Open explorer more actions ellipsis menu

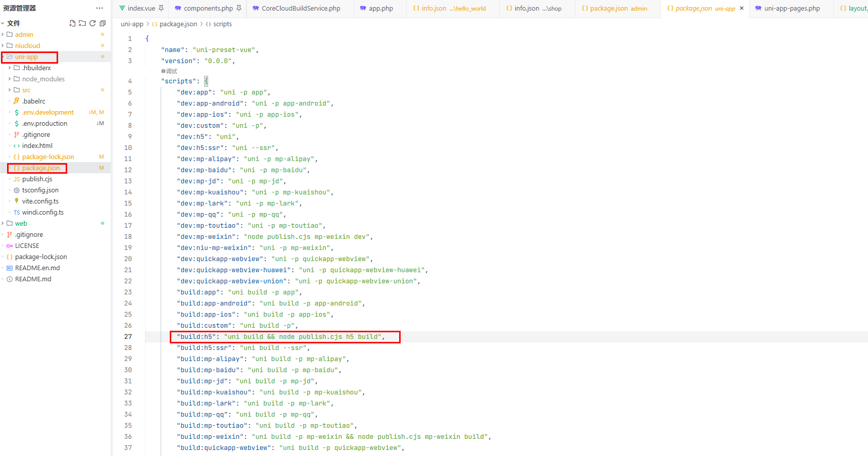100,8
